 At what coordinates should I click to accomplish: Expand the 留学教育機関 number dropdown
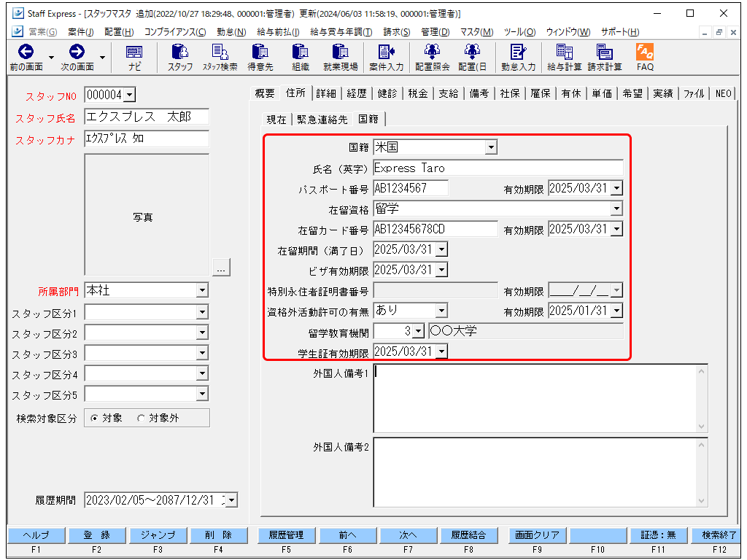[x=418, y=331]
